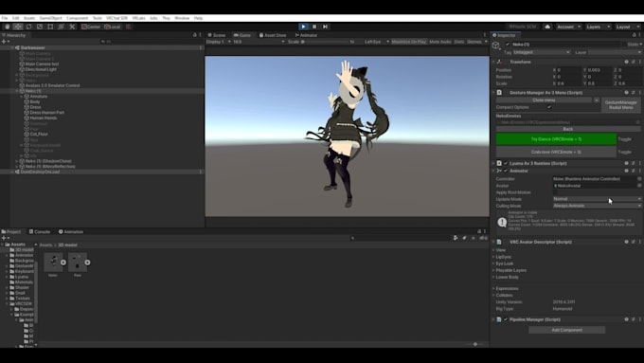Viewport: 644px width, 363px height.
Task: Switch to the Scene tab
Action: [x=217, y=35]
